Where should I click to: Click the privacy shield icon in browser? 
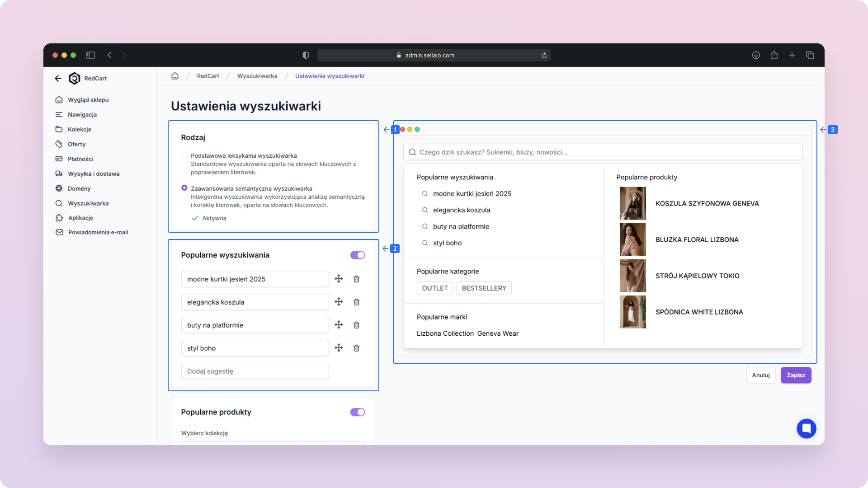pyautogui.click(x=306, y=55)
